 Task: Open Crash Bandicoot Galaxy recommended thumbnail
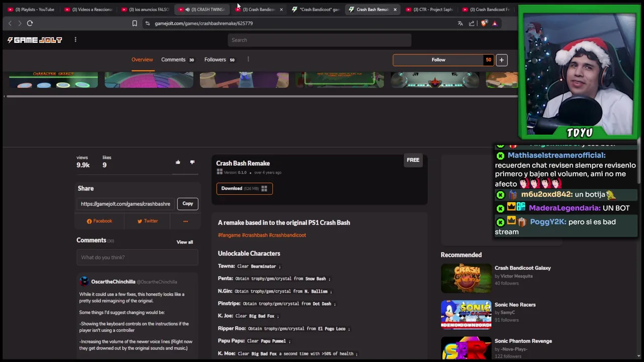(x=466, y=278)
